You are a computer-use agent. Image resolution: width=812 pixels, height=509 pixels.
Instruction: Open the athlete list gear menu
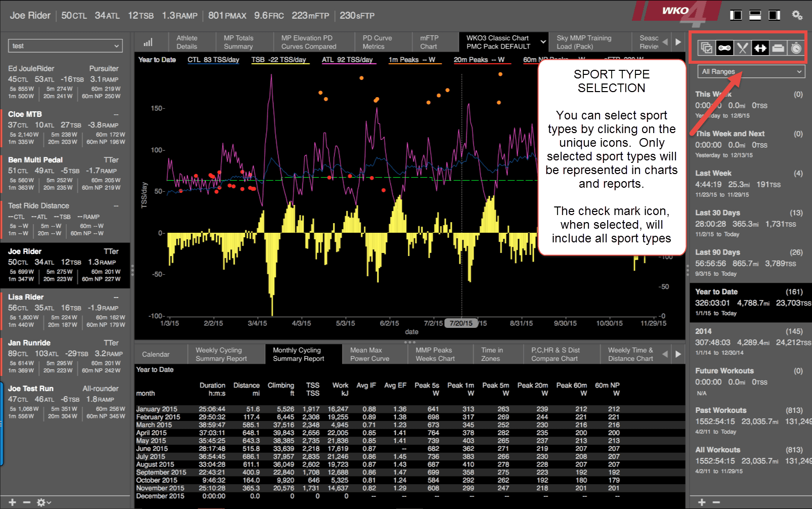pos(44,502)
